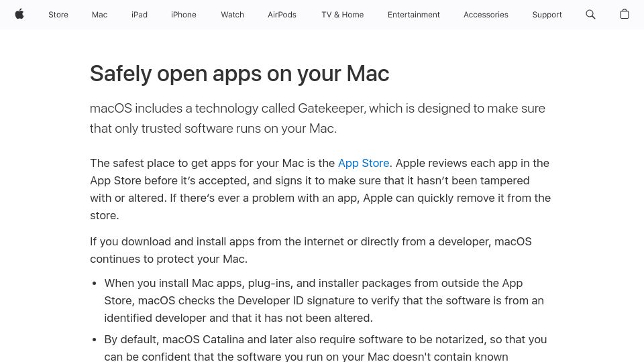Go to the iPad menu item
This screenshot has width=644, height=362.
[140, 15]
